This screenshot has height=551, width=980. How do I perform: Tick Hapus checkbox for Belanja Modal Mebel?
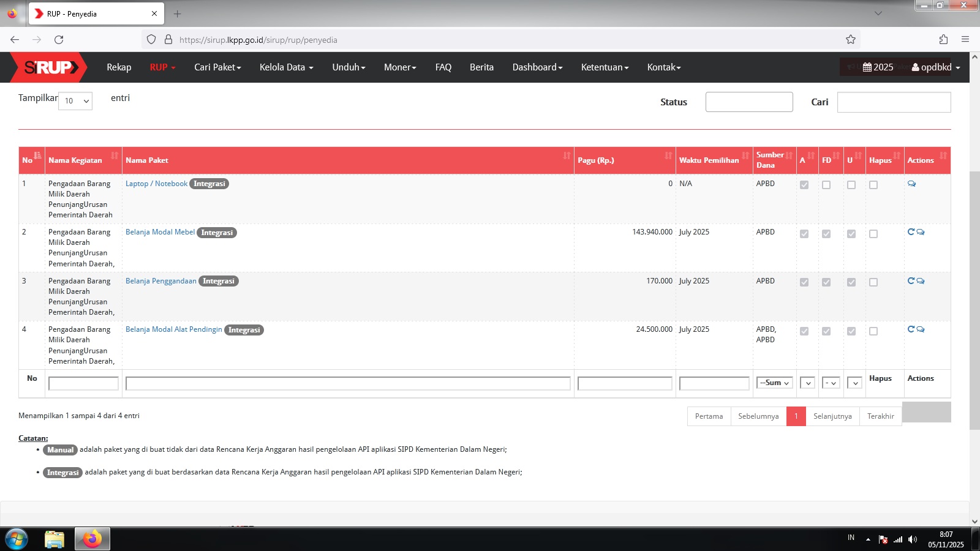point(873,234)
